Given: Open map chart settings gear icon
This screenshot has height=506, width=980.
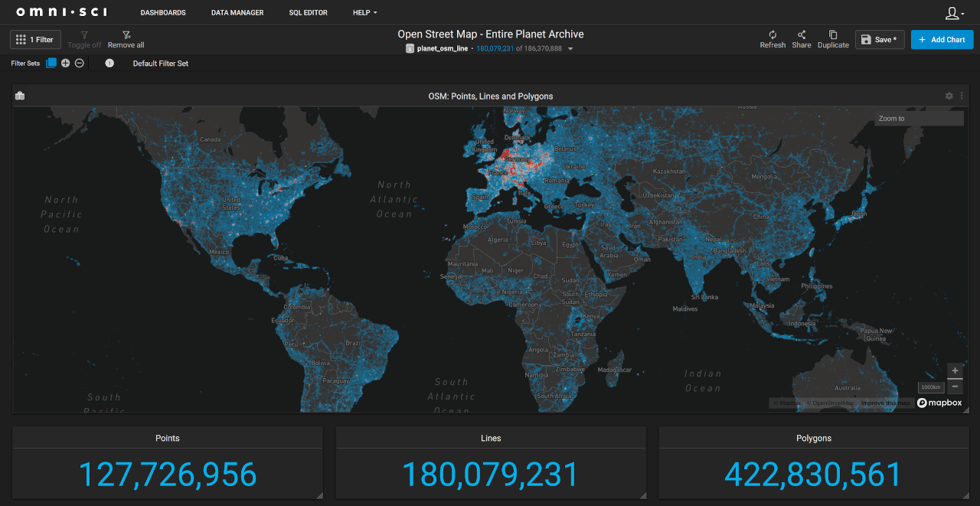Looking at the screenshot, I should pos(949,96).
